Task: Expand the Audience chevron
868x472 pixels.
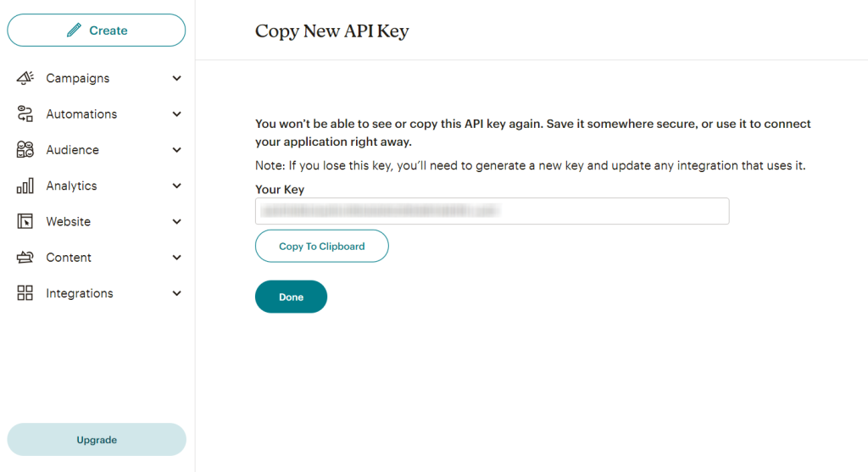Action: 176,150
